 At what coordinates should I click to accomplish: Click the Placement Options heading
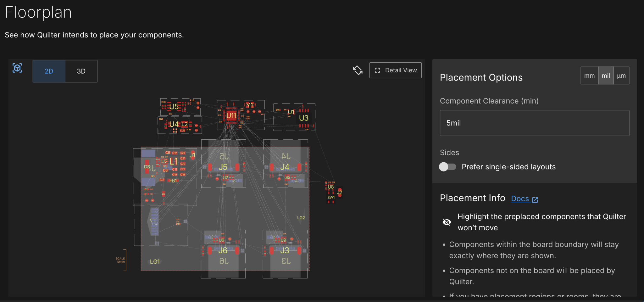(481, 78)
